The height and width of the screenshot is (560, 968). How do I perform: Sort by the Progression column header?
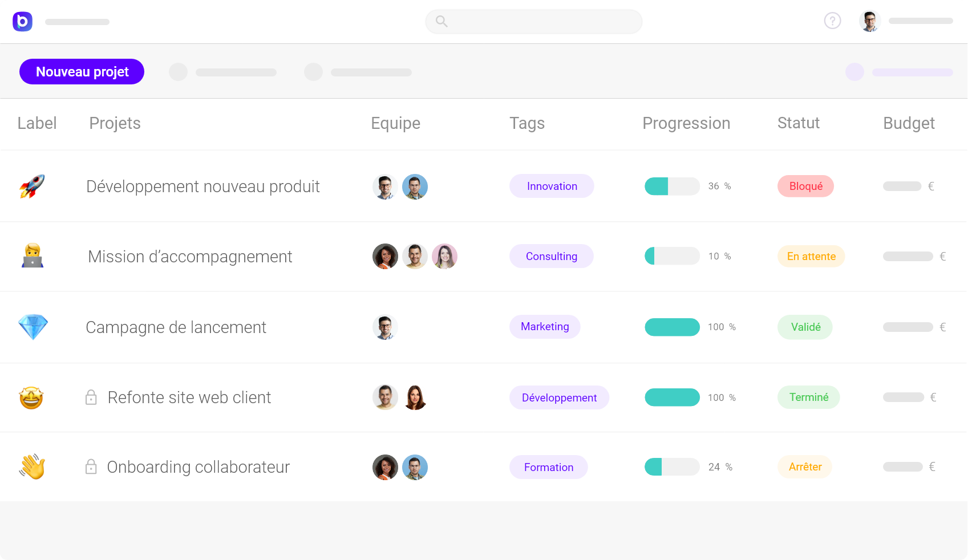click(687, 123)
